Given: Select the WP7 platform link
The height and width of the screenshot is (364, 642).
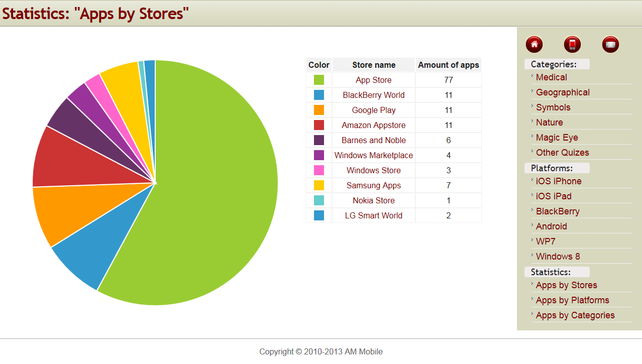Looking at the screenshot, I should point(546,241).
